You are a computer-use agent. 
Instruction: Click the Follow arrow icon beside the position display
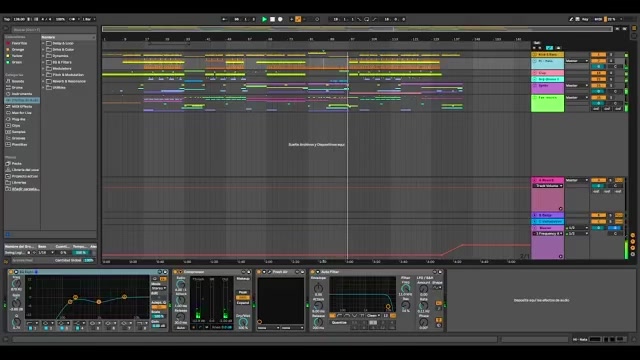pos(225,19)
